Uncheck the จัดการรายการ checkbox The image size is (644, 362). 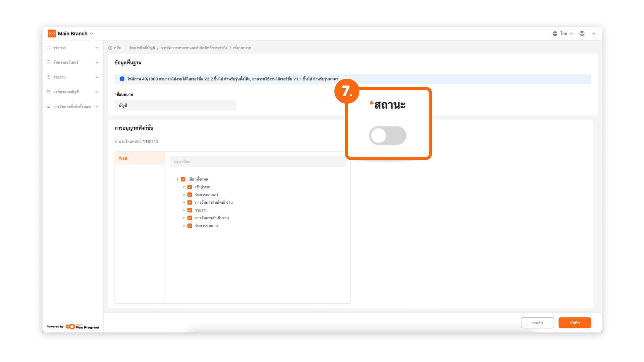(190, 226)
